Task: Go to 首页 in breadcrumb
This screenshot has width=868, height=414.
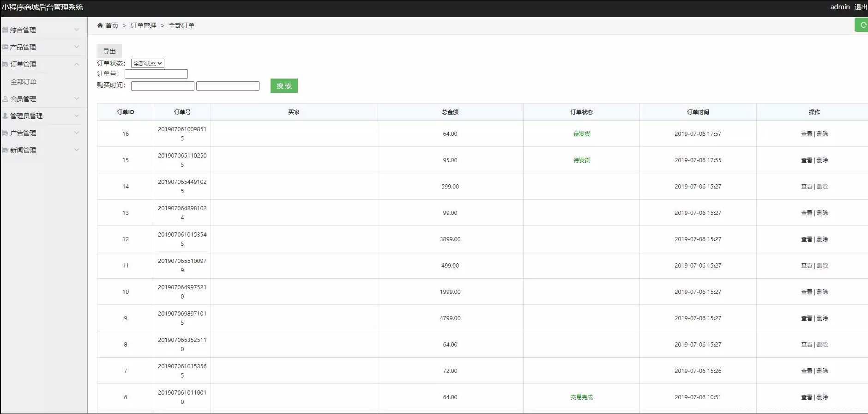Action: click(x=112, y=25)
